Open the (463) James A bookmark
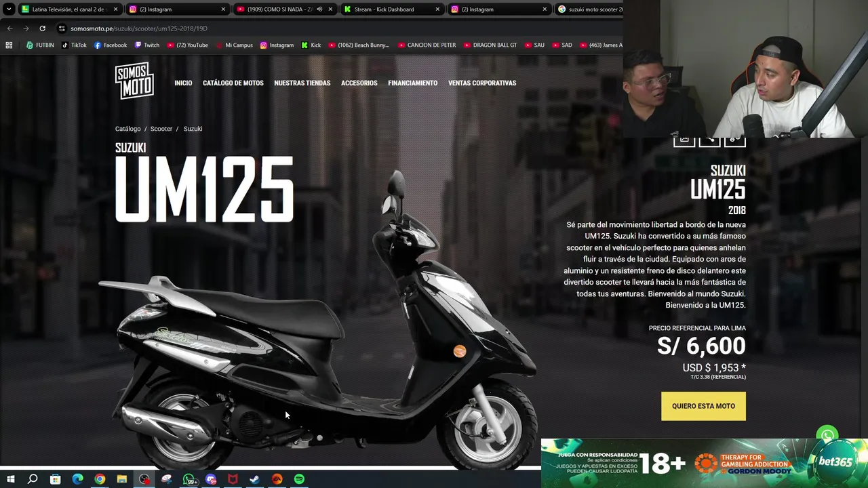Screen dimensions: 868x488 pyautogui.click(x=601, y=45)
